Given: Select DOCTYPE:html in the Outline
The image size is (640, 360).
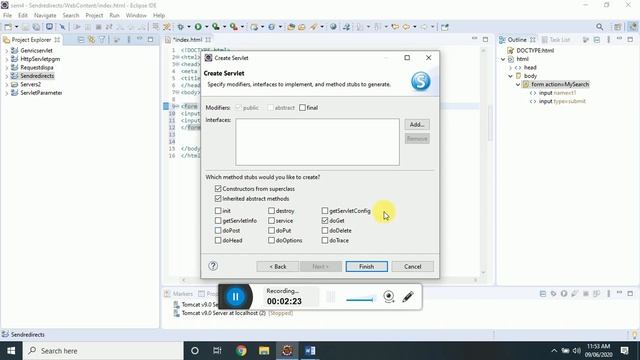Looking at the screenshot, I should pyautogui.click(x=535, y=51).
